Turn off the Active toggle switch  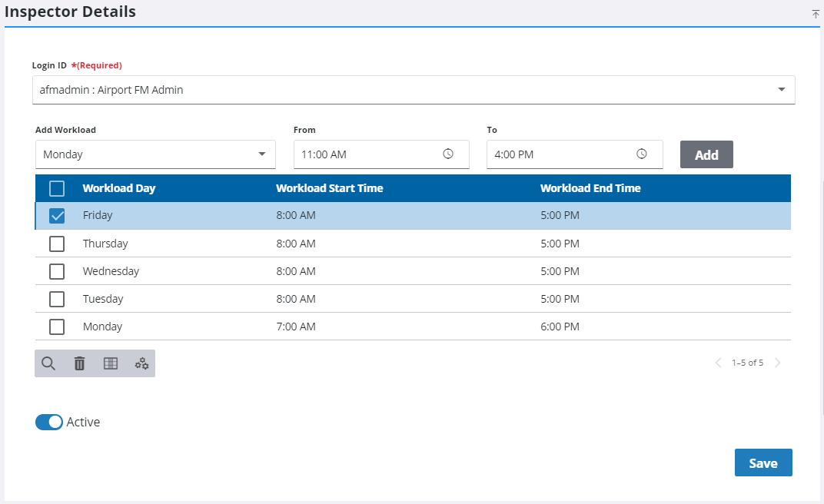(x=49, y=422)
